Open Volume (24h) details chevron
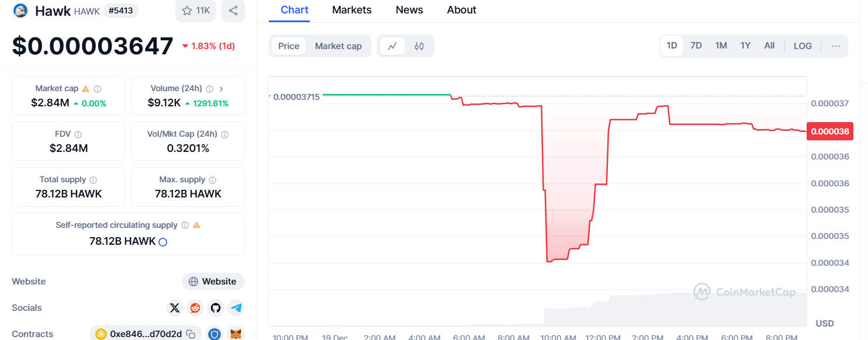The width and height of the screenshot is (868, 340). tap(221, 89)
